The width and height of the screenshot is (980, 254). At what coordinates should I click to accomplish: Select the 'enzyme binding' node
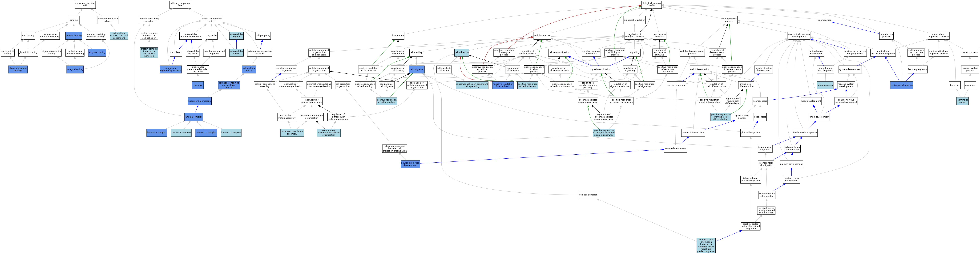coord(97,52)
